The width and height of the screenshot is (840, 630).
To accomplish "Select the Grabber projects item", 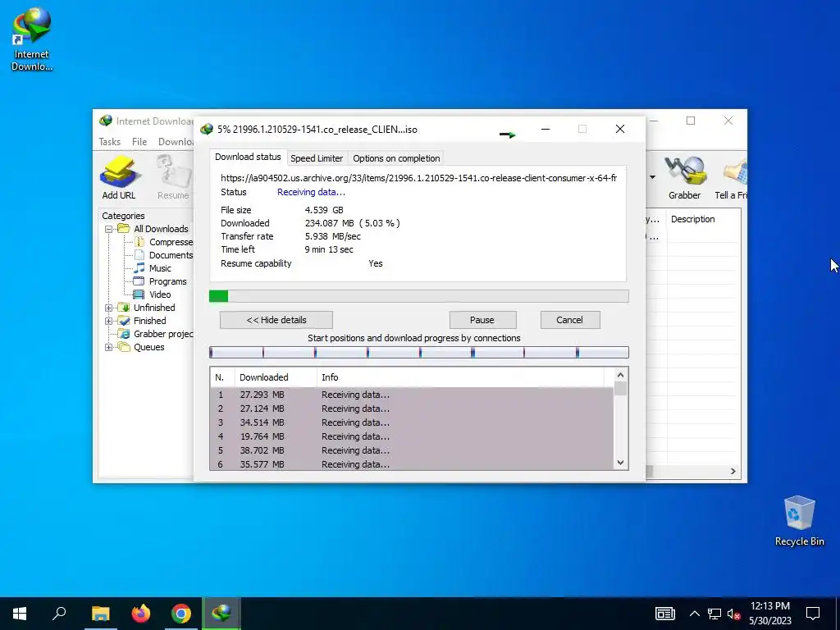I will coord(156,334).
